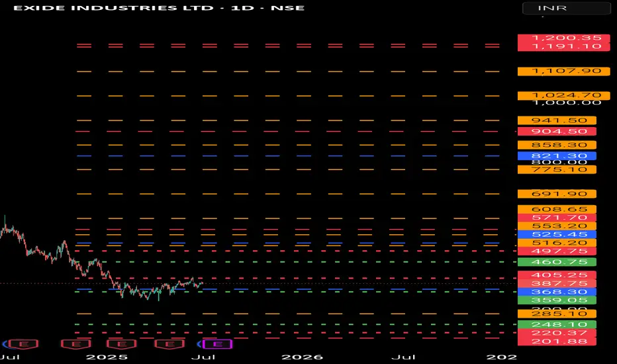Open the INR currency selector
617x364 pixels.
click(x=566, y=8)
